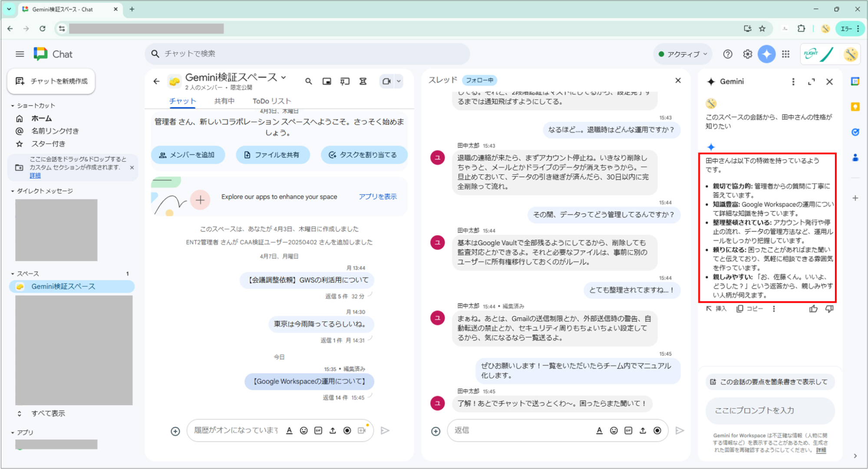The width and height of the screenshot is (868, 469).
Task: Click suggestion この会話の要点を箇条書きで表示して
Action: pyautogui.click(x=770, y=382)
